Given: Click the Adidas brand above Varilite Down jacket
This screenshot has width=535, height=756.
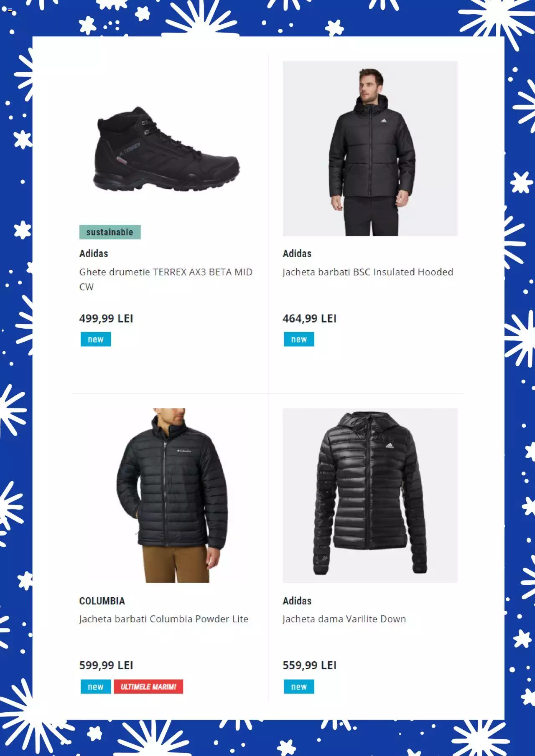Looking at the screenshot, I should point(297,601).
